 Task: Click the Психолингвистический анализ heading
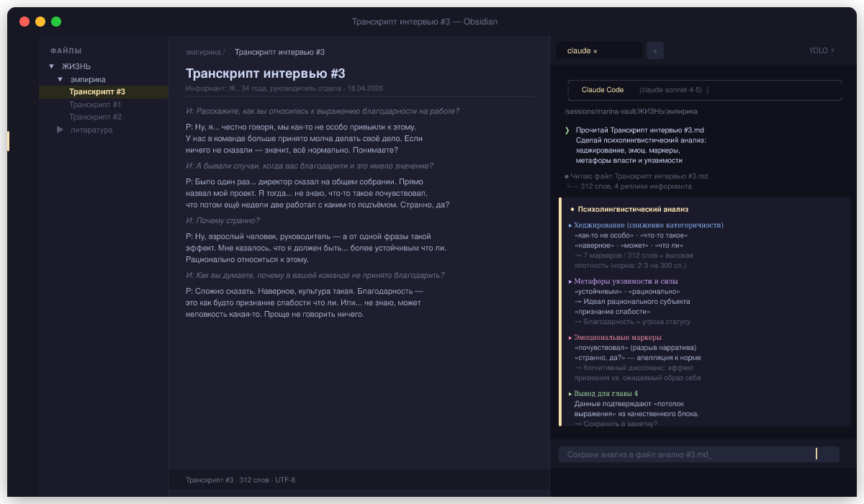pos(633,209)
